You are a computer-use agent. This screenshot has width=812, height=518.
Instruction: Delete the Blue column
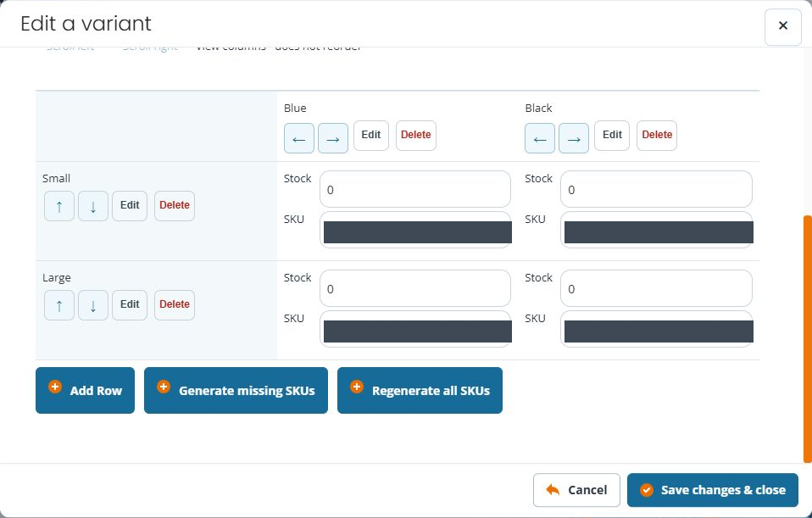pyautogui.click(x=416, y=135)
